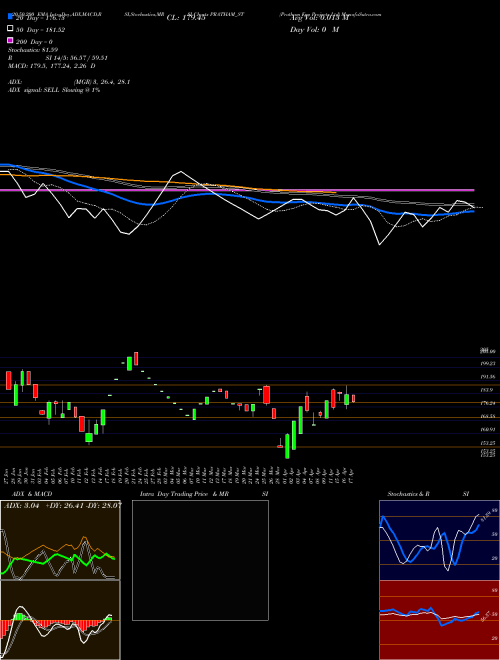Click the 199.23 price axis label
The width and height of the screenshot is (500, 660).
pos(489,363)
